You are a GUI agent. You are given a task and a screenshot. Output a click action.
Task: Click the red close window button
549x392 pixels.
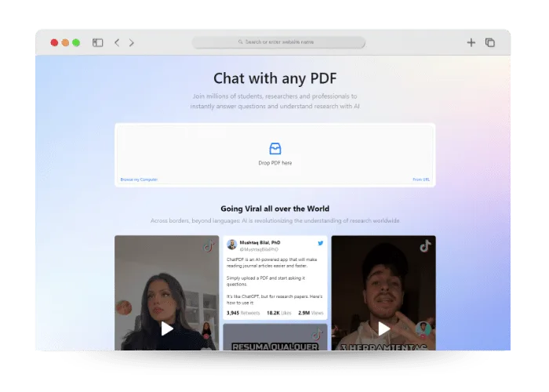coord(54,42)
